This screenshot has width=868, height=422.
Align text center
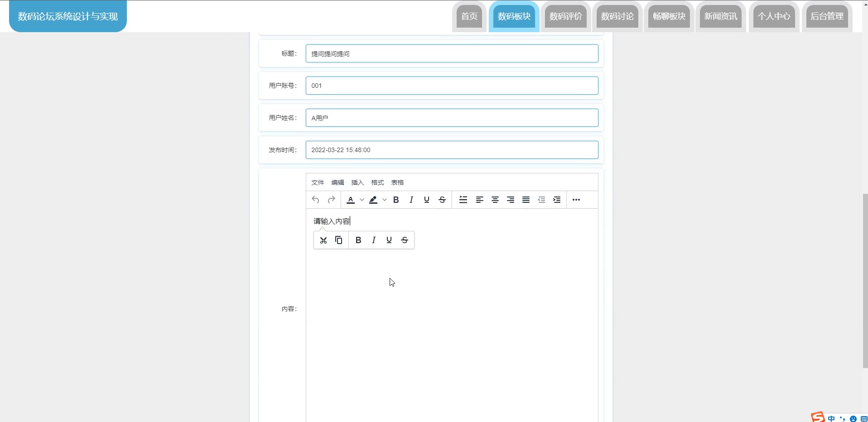(x=495, y=200)
